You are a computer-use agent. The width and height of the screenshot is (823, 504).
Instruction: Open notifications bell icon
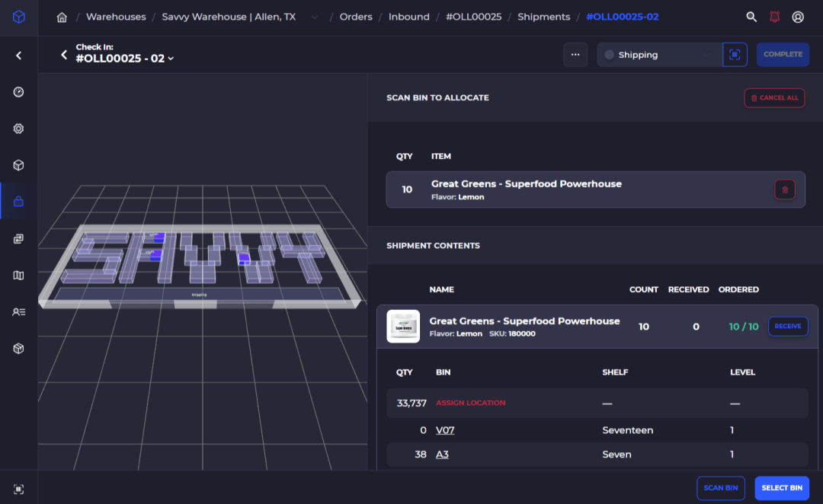(x=775, y=17)
